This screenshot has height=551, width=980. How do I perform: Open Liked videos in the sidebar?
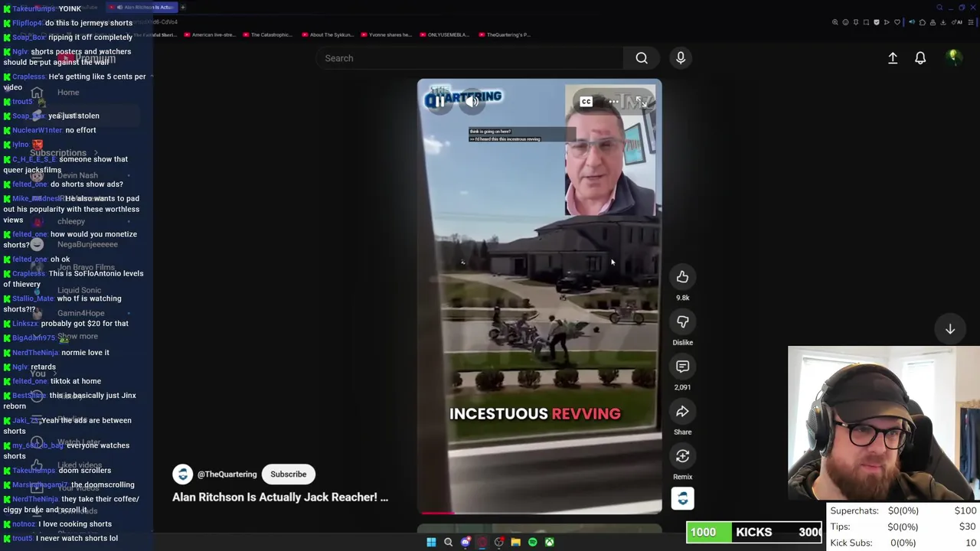pyautogui.click(x=80, y=465)
